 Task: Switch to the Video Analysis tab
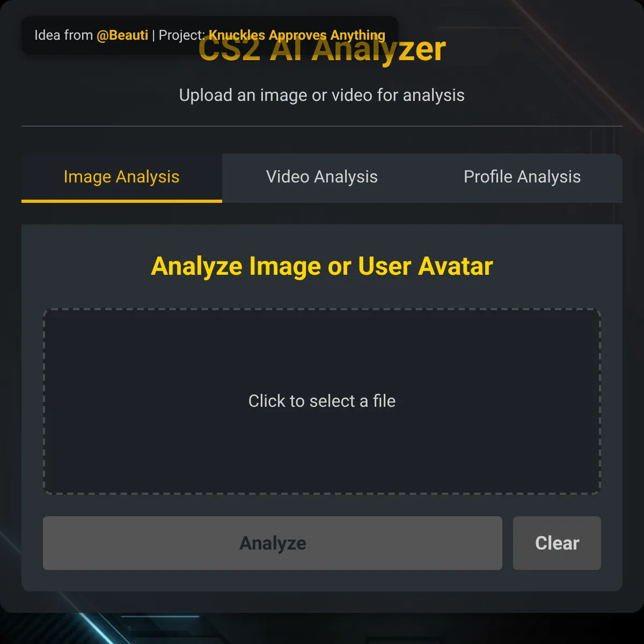(322, 177)
